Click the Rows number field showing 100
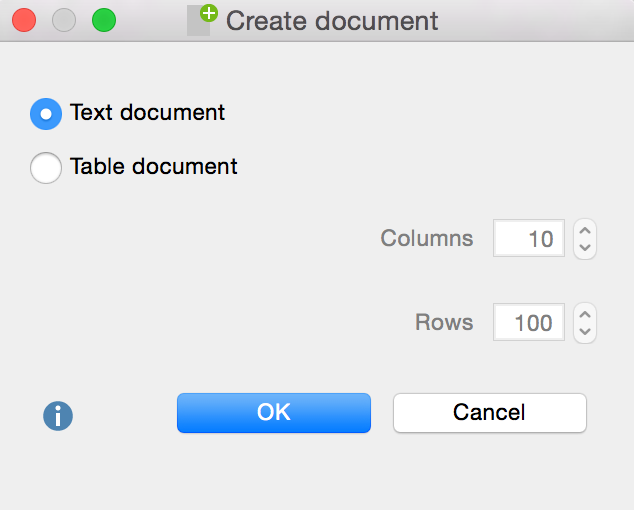The width and height of the screenshot is (634, 510). click(x=529, y=322)
